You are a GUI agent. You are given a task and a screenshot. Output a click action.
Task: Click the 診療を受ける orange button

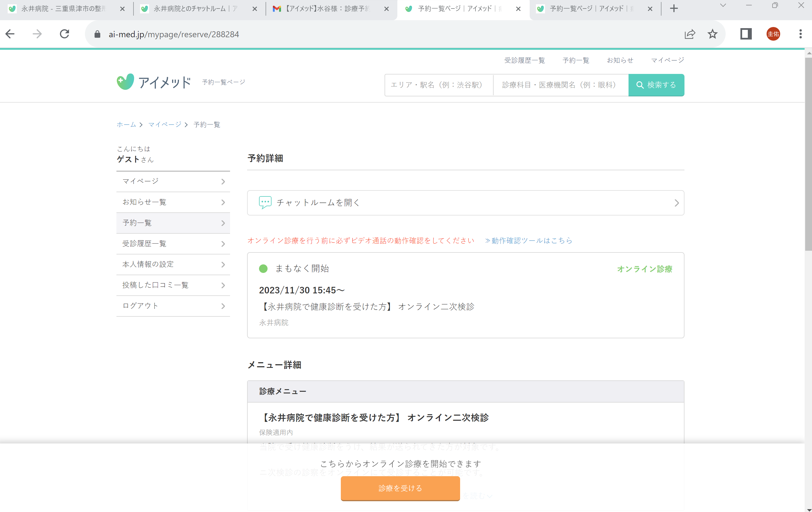tap(400, 488)
